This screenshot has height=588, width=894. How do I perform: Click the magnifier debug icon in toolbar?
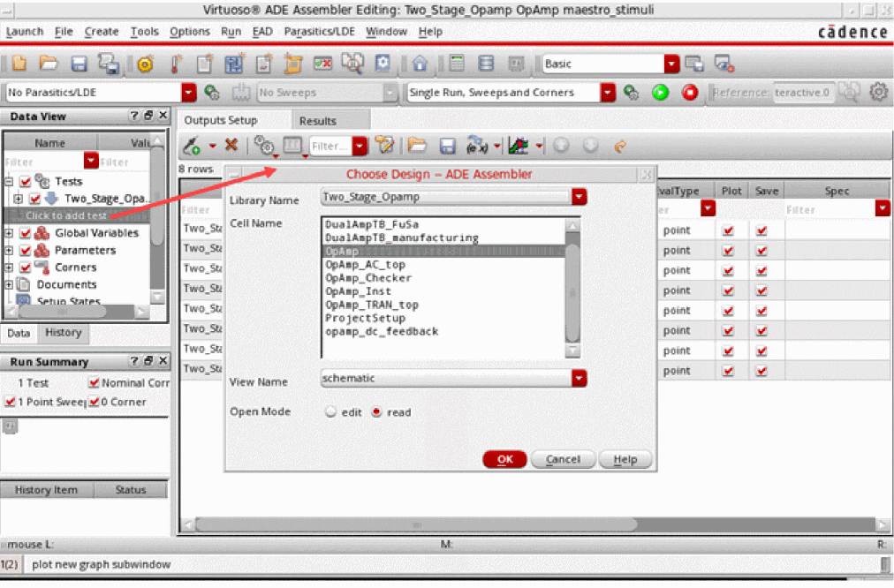[353, 64]
